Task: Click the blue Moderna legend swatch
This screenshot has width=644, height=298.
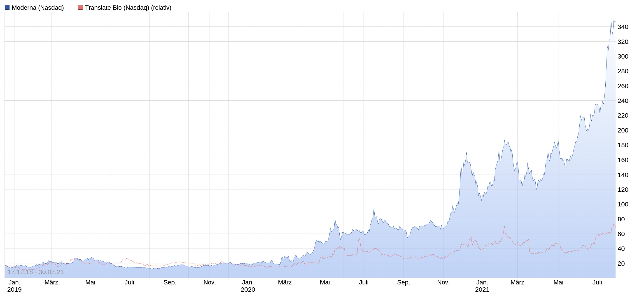Action: [x=7, y=7]
